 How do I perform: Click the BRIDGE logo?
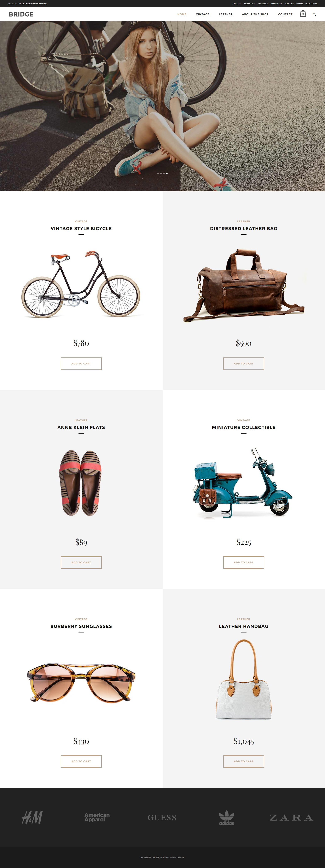(21, 14)
